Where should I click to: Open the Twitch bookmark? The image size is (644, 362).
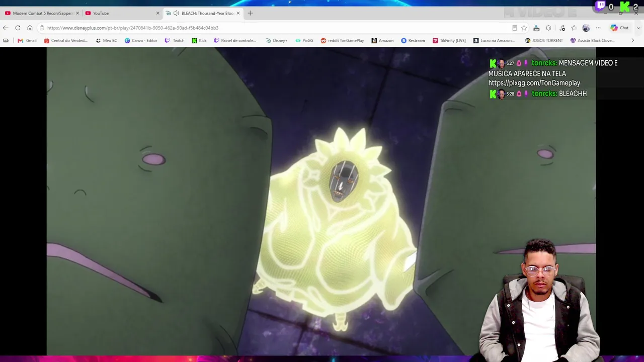pos(175,40)
